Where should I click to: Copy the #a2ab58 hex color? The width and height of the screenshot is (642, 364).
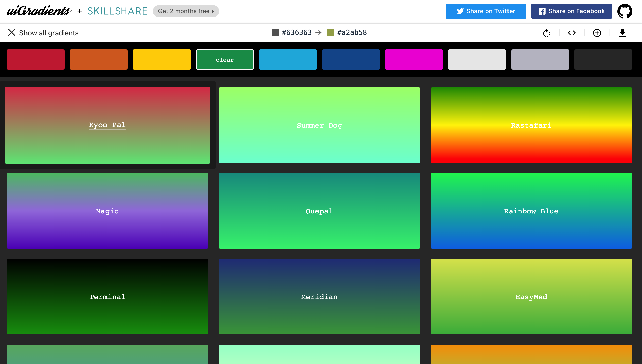click(x=352, y=32)
